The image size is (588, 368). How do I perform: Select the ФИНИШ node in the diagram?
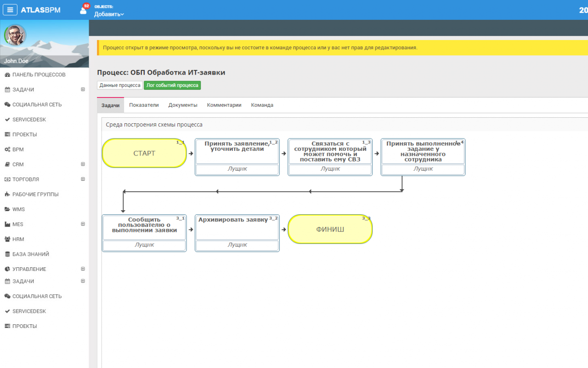[330, 229]
